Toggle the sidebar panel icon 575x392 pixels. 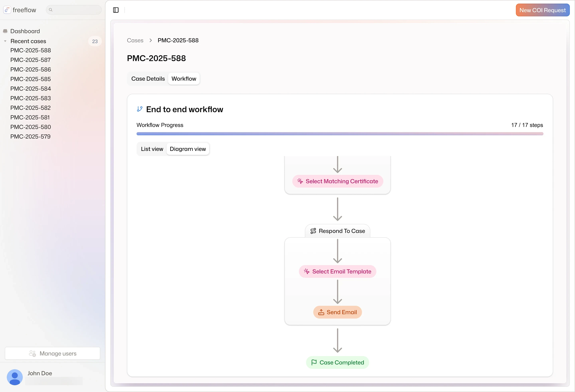click(116, 10)
